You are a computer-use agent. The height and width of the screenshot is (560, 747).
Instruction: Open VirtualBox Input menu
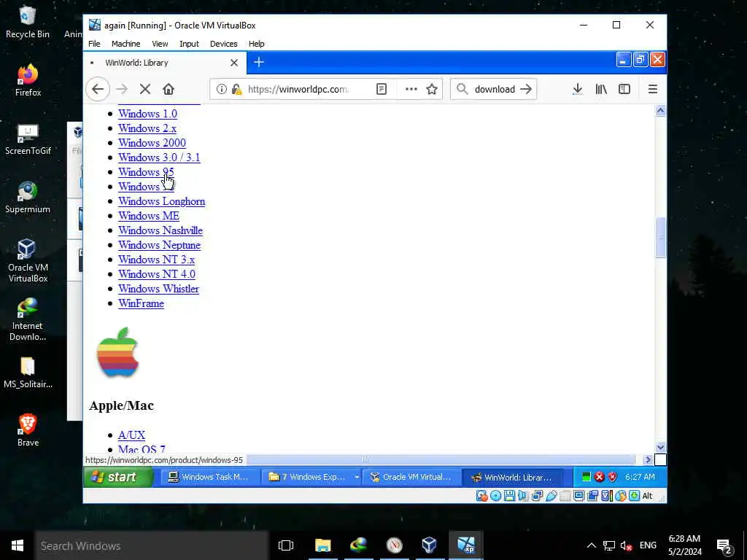(189, 44)
